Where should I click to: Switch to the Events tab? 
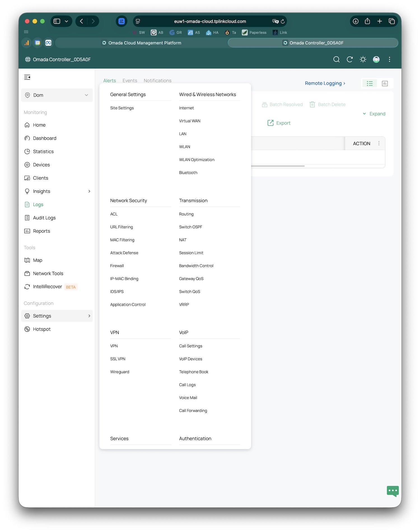tap(130, 81)
